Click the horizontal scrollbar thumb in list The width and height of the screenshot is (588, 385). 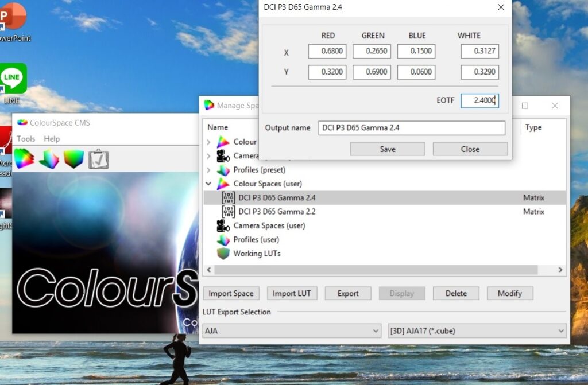[376, 270]
